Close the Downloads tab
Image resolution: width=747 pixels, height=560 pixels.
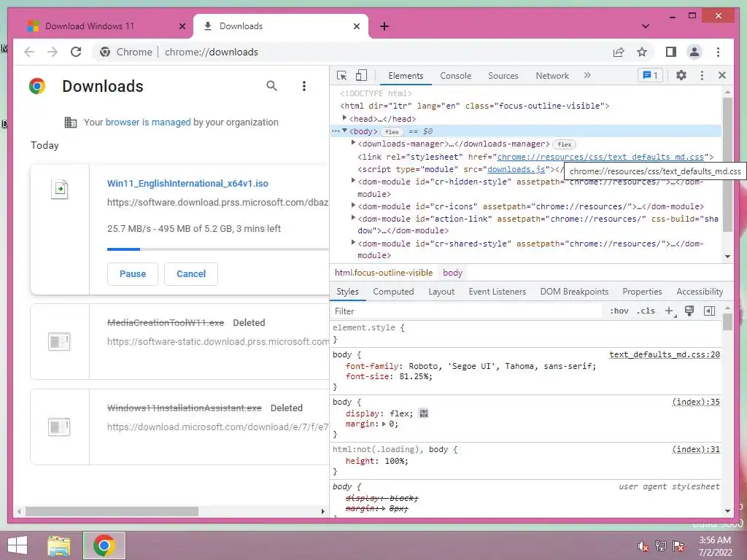click(x=356, y=26)
